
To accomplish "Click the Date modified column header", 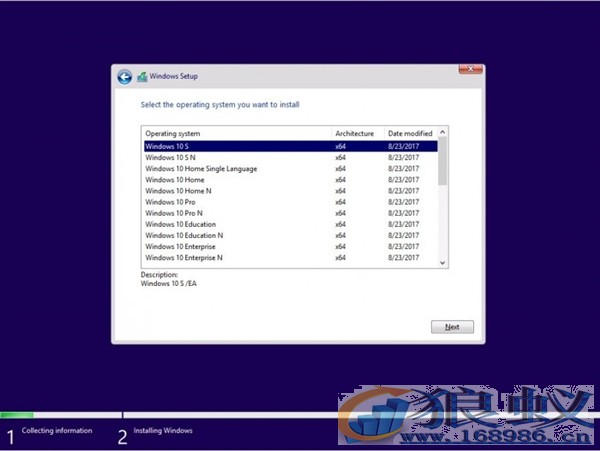I will [411, 133].
